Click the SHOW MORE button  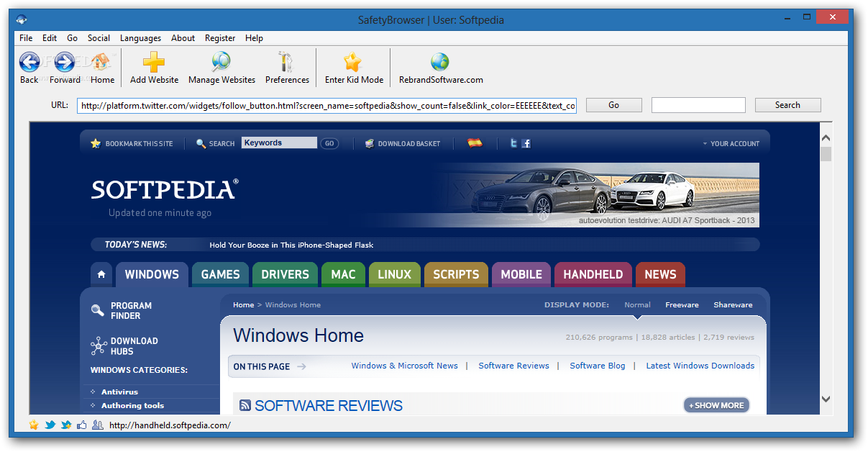click(716, 405)
